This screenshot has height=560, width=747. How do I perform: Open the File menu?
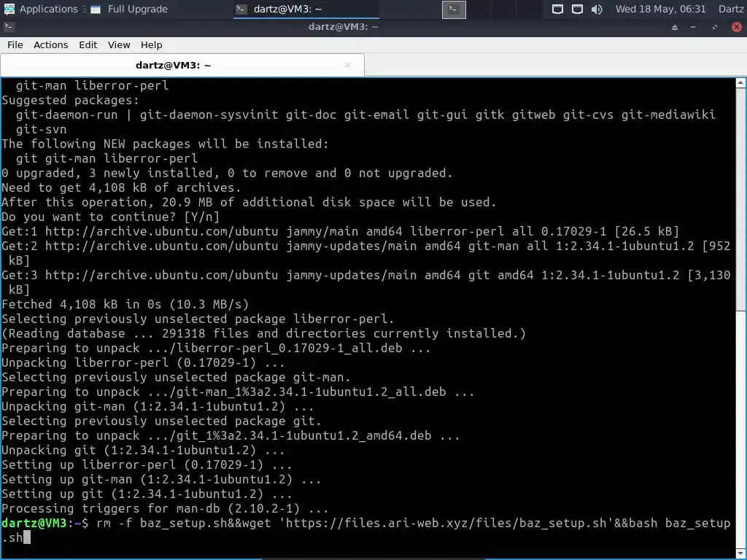[x=15, y=44]
